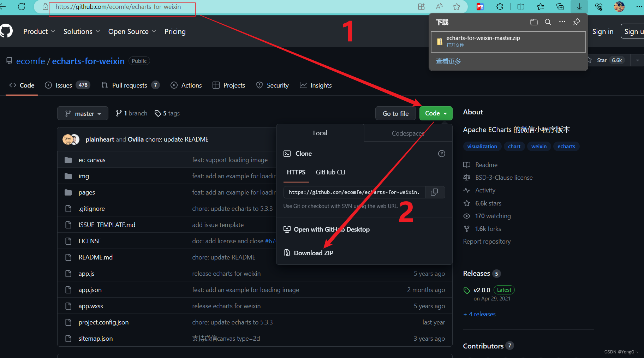Expand the Product menu
The height and width of the screenshot is (358, 644).
[39, 31]
